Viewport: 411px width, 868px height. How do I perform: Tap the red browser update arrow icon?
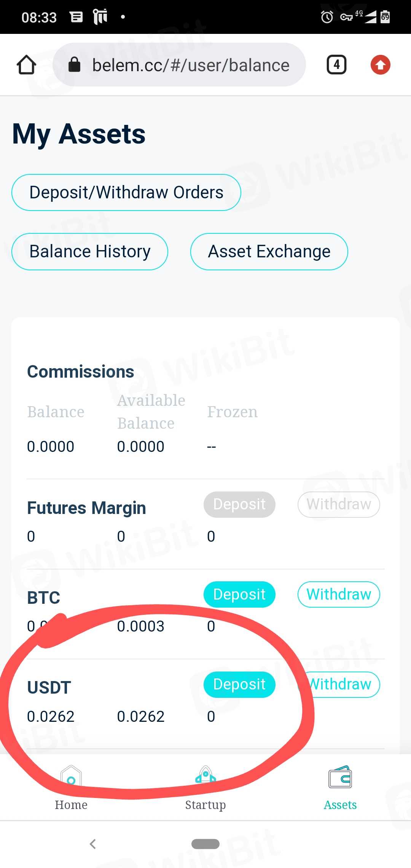point(380,65)
